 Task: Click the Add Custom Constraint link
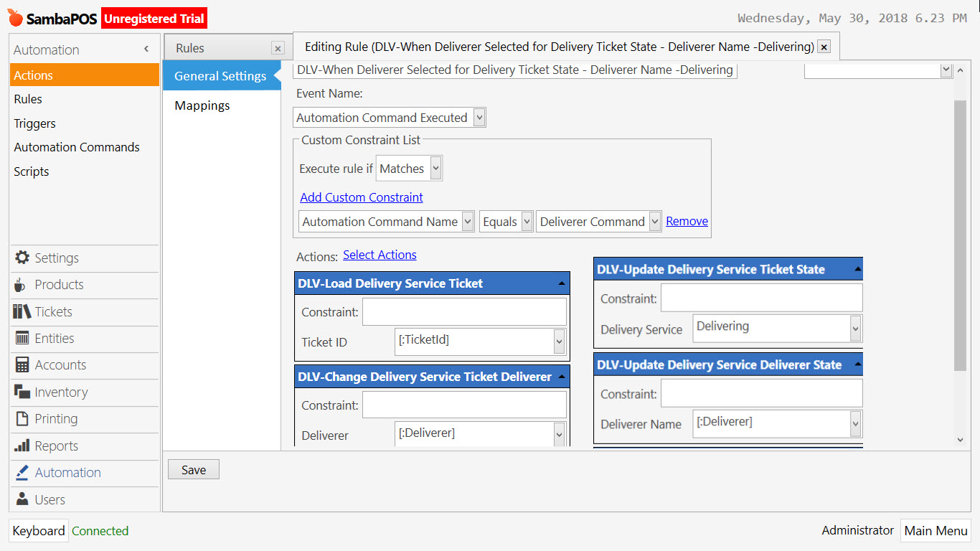click(x=362, y=197)
